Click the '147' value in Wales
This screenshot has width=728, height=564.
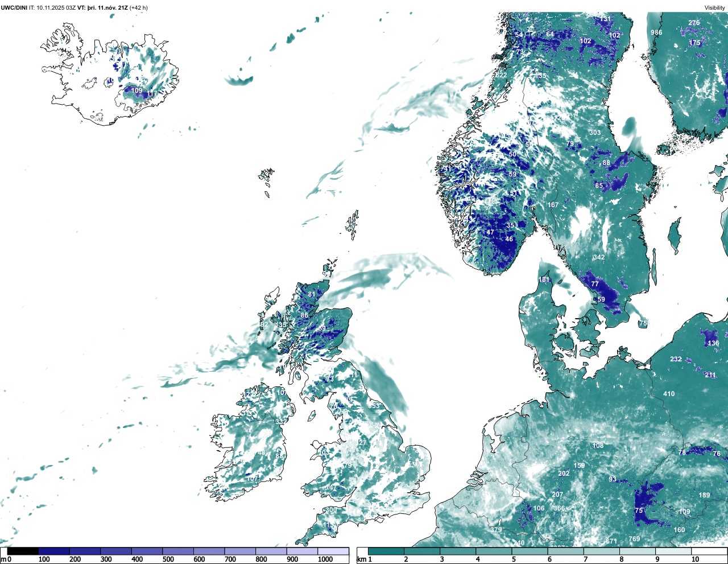[330, 488]
